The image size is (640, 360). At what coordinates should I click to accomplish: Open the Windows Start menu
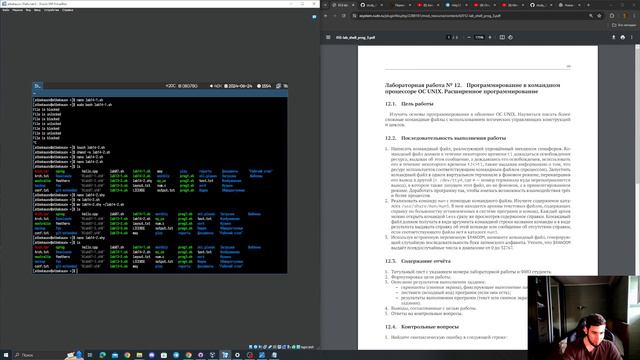point(6,355)
